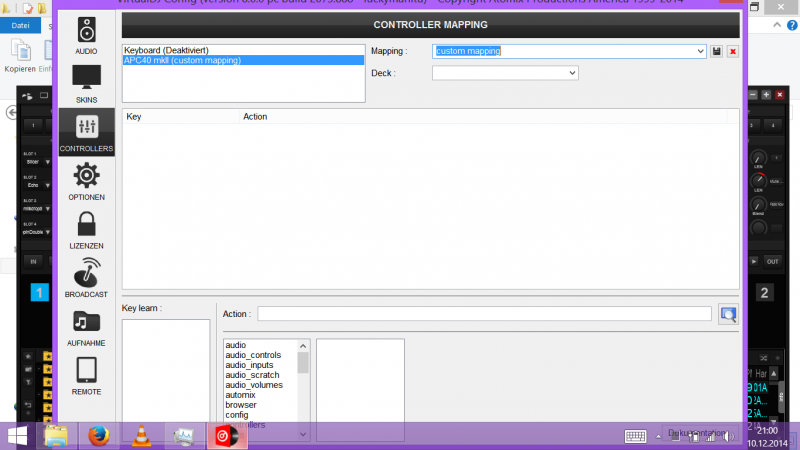
Task: Open the taskbar monitor app icon
Action: 184,436
